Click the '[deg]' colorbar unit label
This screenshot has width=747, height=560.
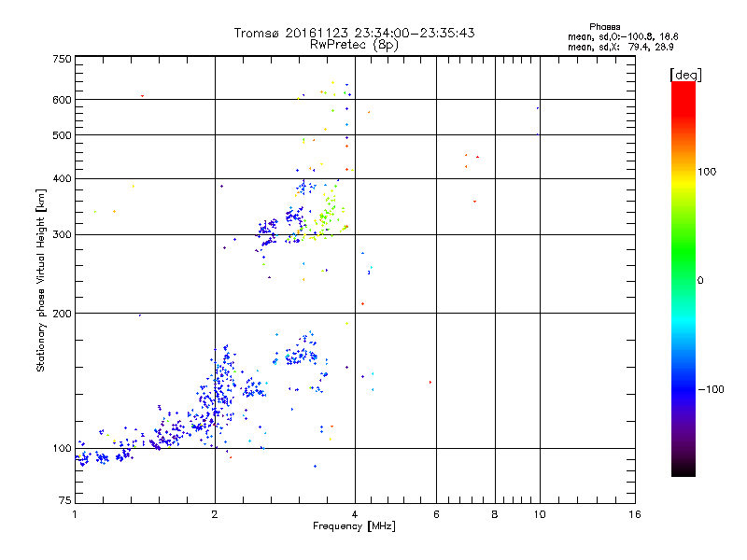pos(685,75)
